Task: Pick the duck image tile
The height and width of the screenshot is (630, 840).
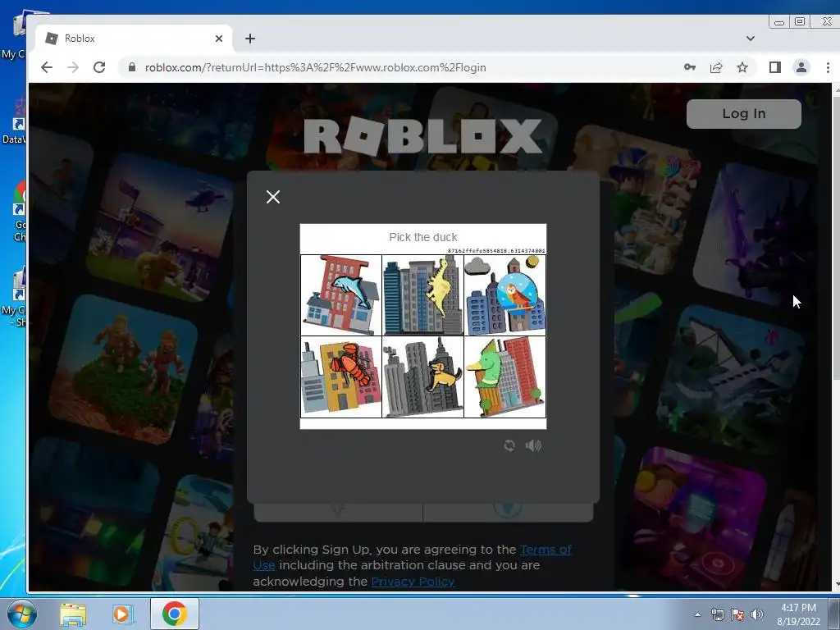Action: (x=505, y=377)
